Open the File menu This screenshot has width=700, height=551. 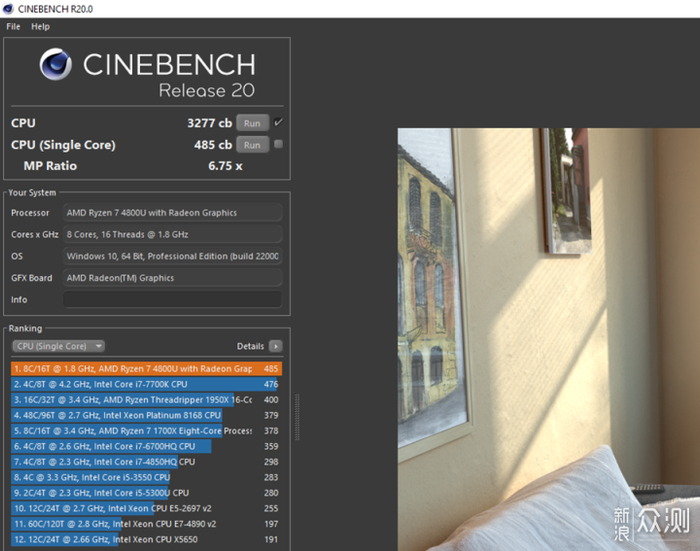coord(13,26)
